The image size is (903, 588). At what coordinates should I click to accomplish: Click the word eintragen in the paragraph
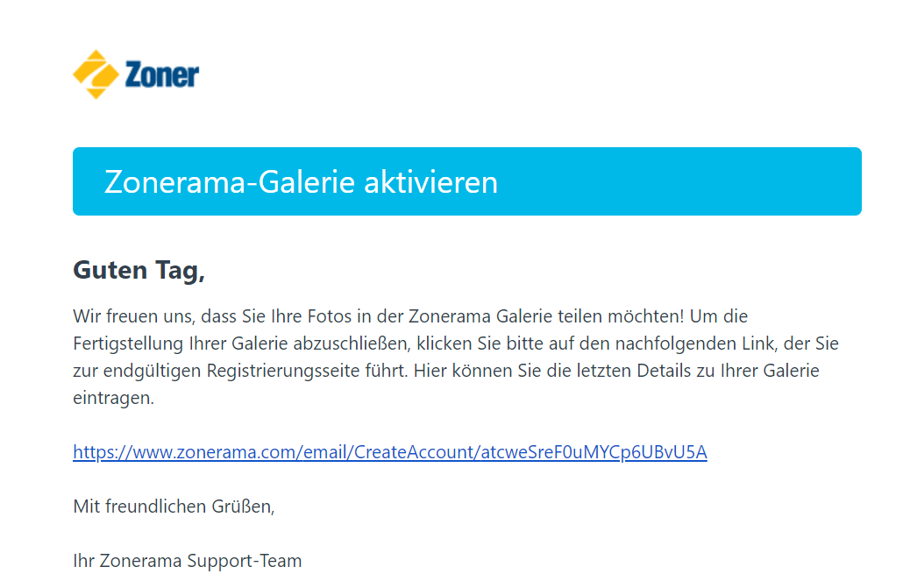[x=113, y=398]
